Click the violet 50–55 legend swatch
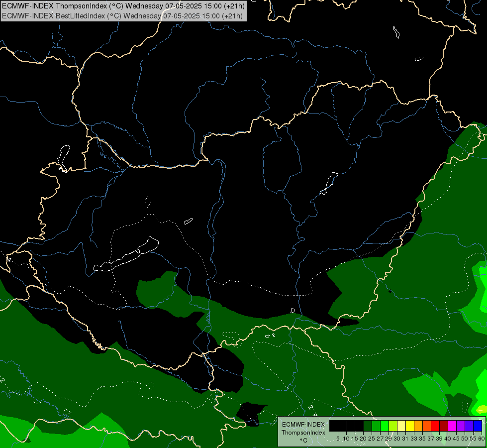This screenshot has height=448, width=487. pos(469,426)
